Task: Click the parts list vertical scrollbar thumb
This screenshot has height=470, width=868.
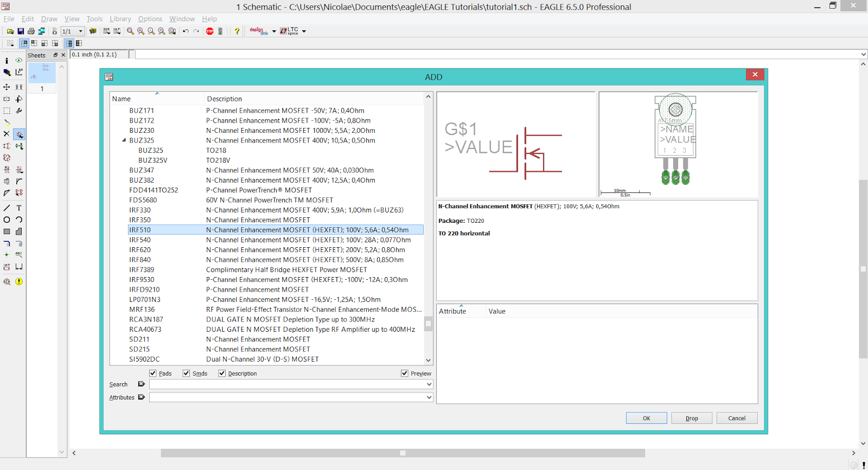Action: (428, 324)
